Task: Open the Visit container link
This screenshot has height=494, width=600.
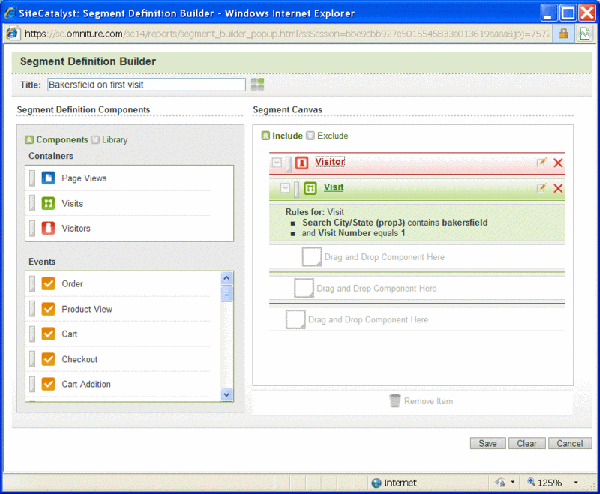Action: (334, 187)
